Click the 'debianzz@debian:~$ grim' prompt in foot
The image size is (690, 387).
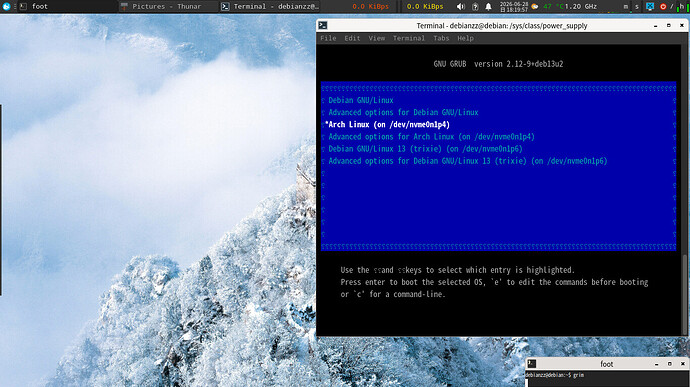(555, 375)
